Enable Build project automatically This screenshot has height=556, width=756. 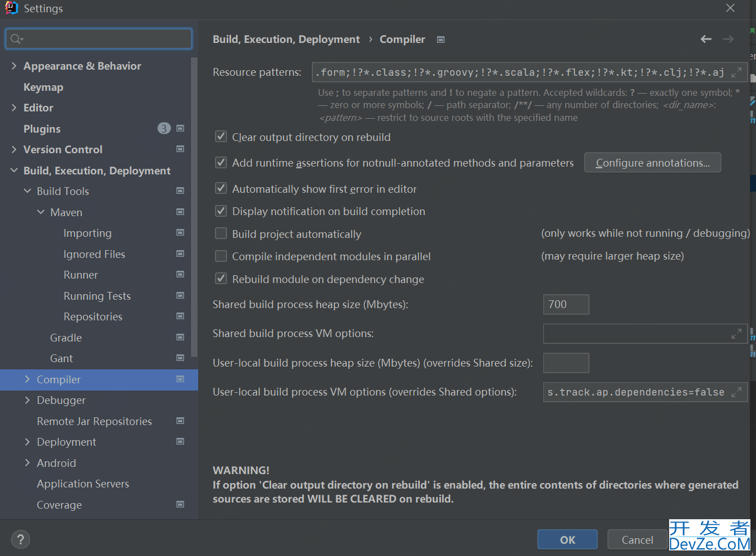click(221, 233)
